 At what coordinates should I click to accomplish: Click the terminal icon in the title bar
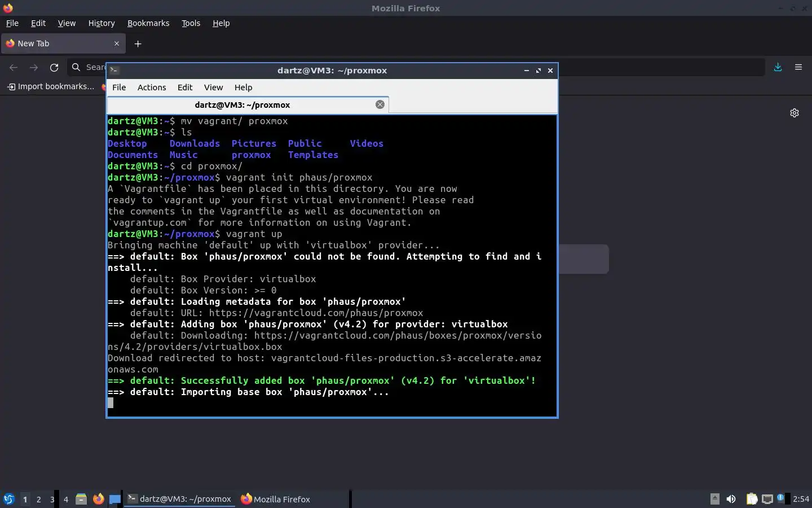point(114,71)
